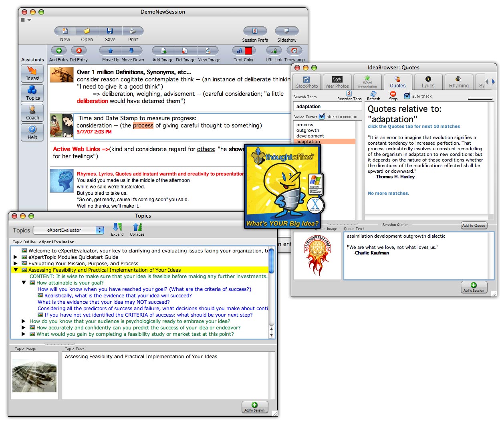Viewport: 504px width, 424px height.
Task: Collapse the Assessing Feasibility topic triangle
Action: point(16,270)
